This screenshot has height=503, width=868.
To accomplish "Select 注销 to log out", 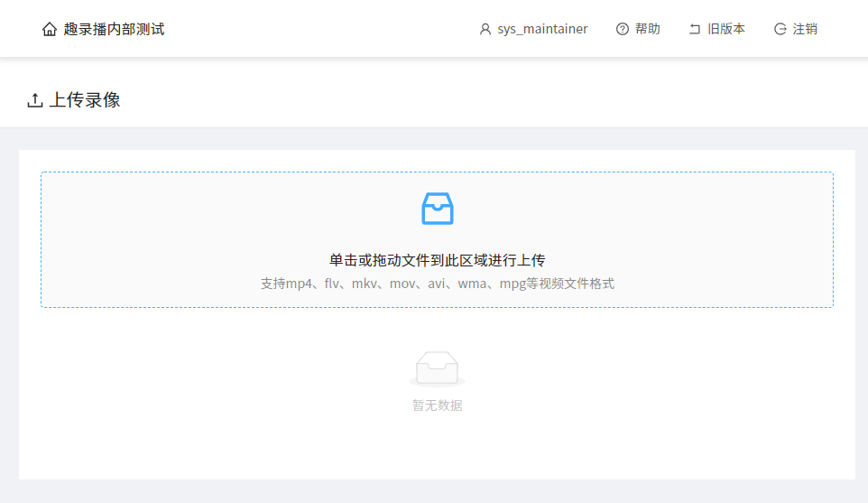I will click(x=805, y=29).
